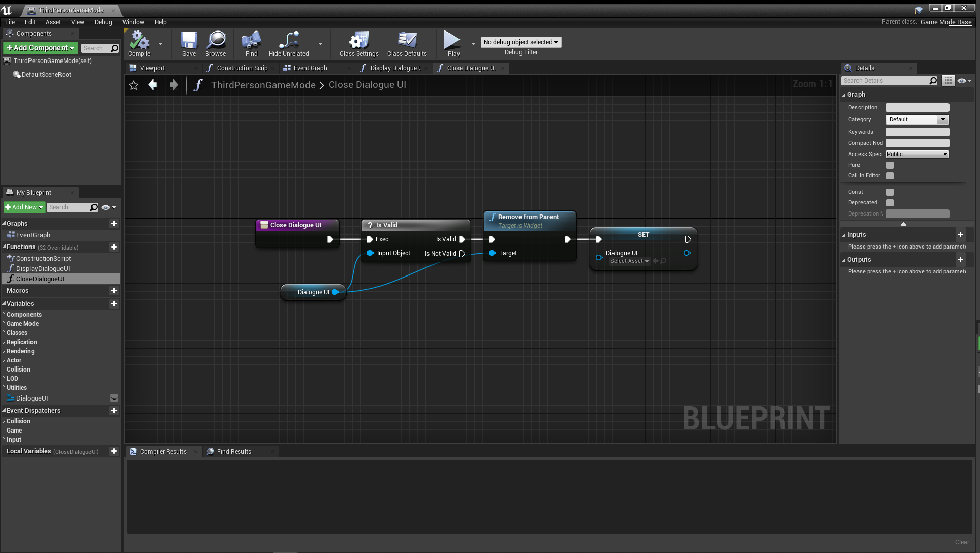Click the Add Component button
The width and height of the screenshot is (980, 553).
click(40, 48)
